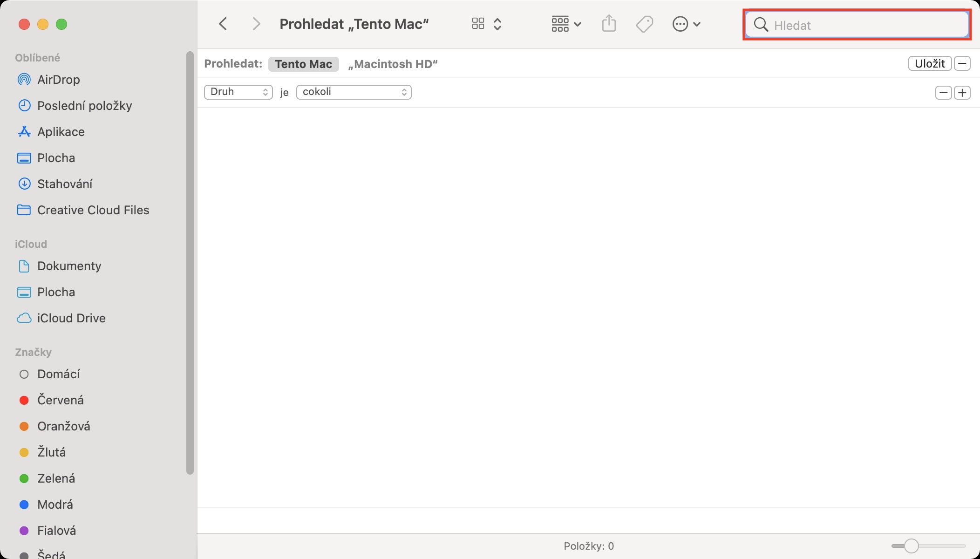Switch search scope to Tento Mac
This screenshot has height=559, width=980.
pos(303,64)
